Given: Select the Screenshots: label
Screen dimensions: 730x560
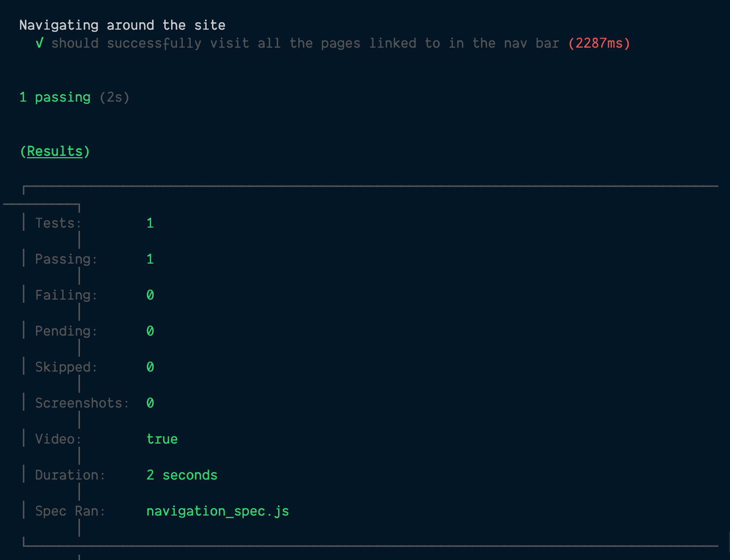Looking at the screenshot, I should point(82,403).
